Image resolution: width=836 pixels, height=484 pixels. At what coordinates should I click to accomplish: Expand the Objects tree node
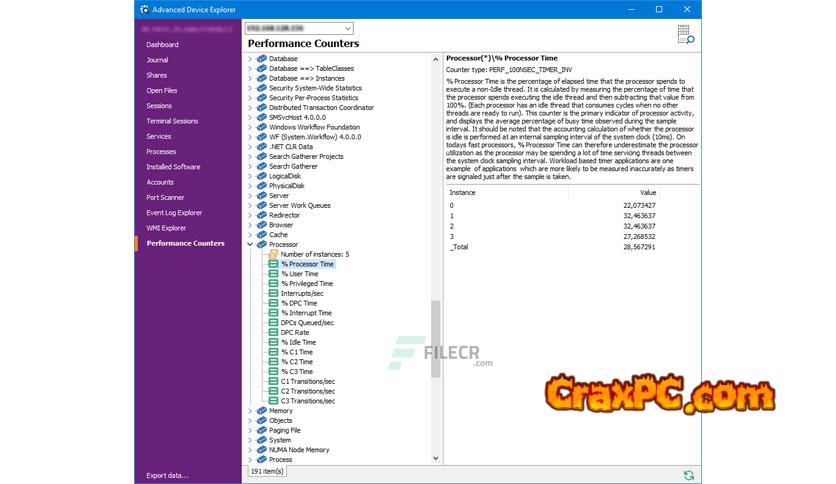[250, 421]
